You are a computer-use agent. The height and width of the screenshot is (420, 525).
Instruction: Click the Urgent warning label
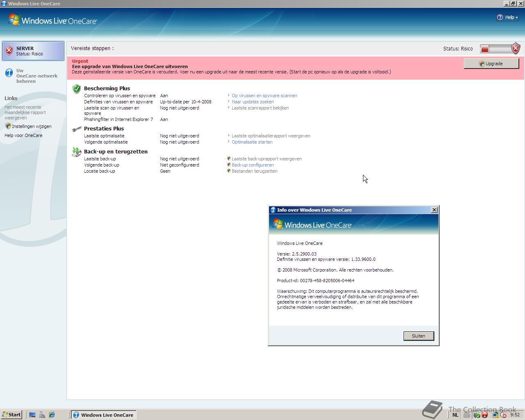[x=80, y=61]
